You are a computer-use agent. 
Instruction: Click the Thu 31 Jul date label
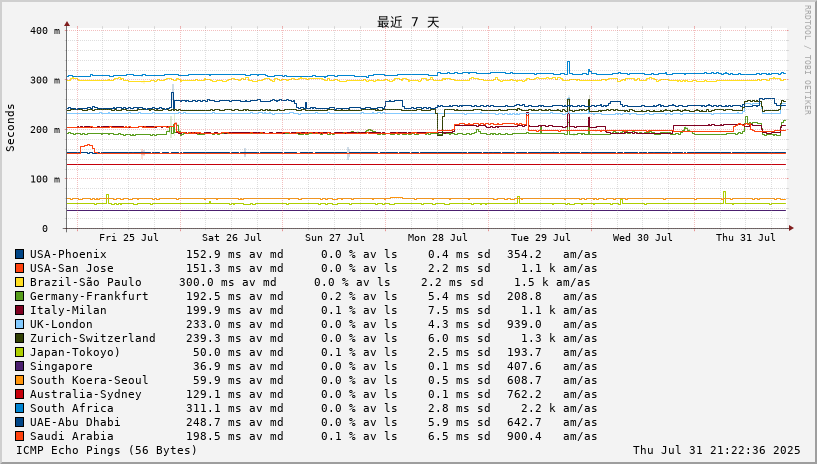tap(746, 238)
